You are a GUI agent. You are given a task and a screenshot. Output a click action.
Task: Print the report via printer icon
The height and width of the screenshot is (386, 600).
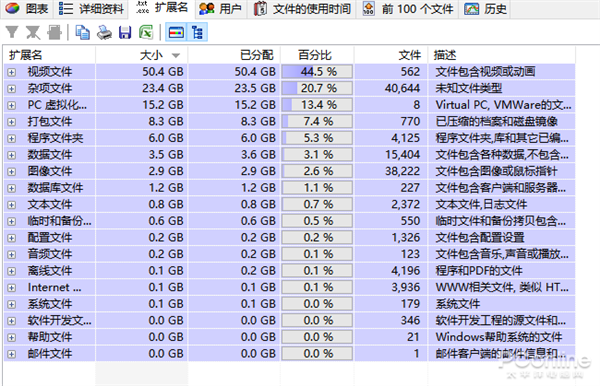click(104, 33)
